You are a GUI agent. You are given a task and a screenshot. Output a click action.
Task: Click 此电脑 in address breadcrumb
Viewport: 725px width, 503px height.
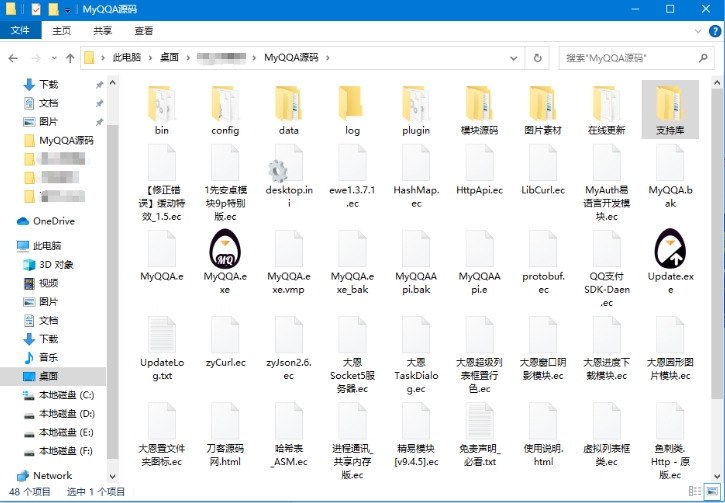127,58
